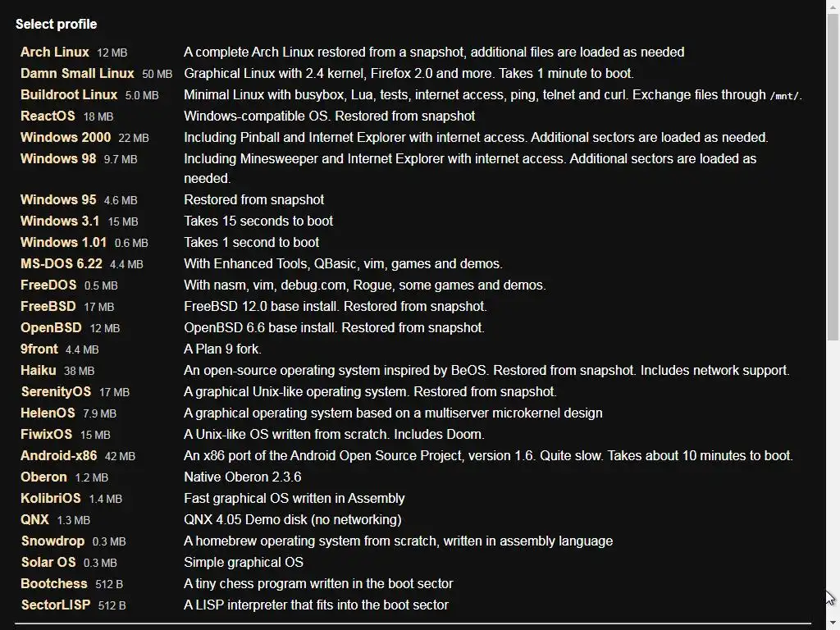Screen dimensions: 840x630
Task: Open the SectorLISP interpreter link
Action: (56, 605)
